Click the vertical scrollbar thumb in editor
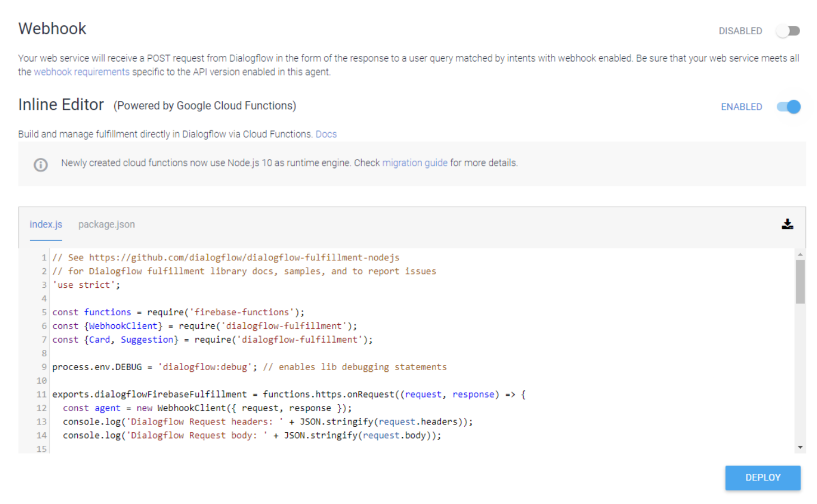The height and width of the screenshot is (504, 817). pos(800,282)
